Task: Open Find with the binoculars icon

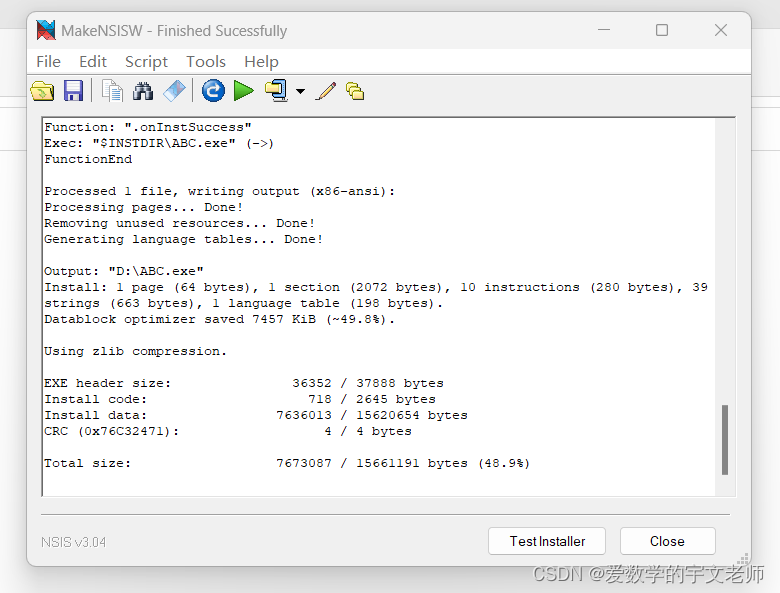Action: [143, 91]
